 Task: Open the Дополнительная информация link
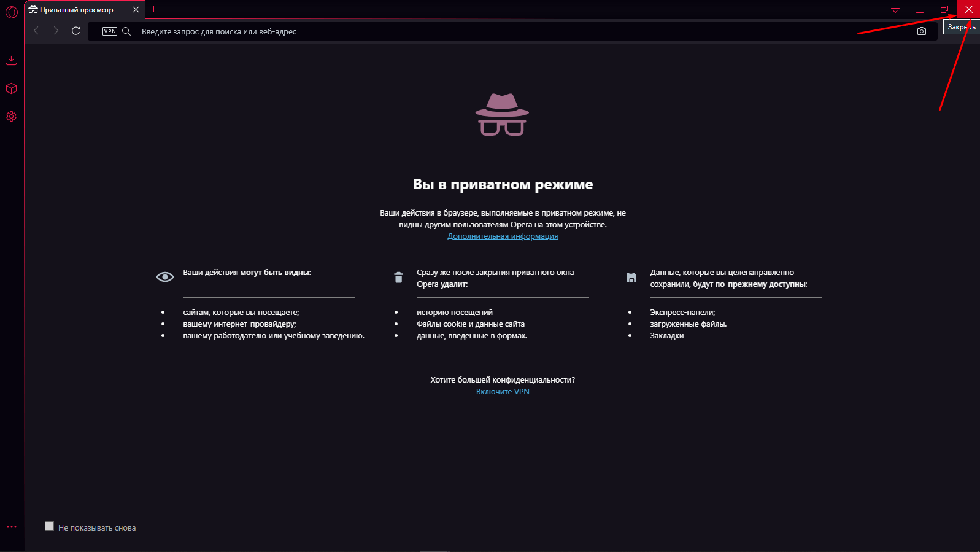(x=503, y=236)
